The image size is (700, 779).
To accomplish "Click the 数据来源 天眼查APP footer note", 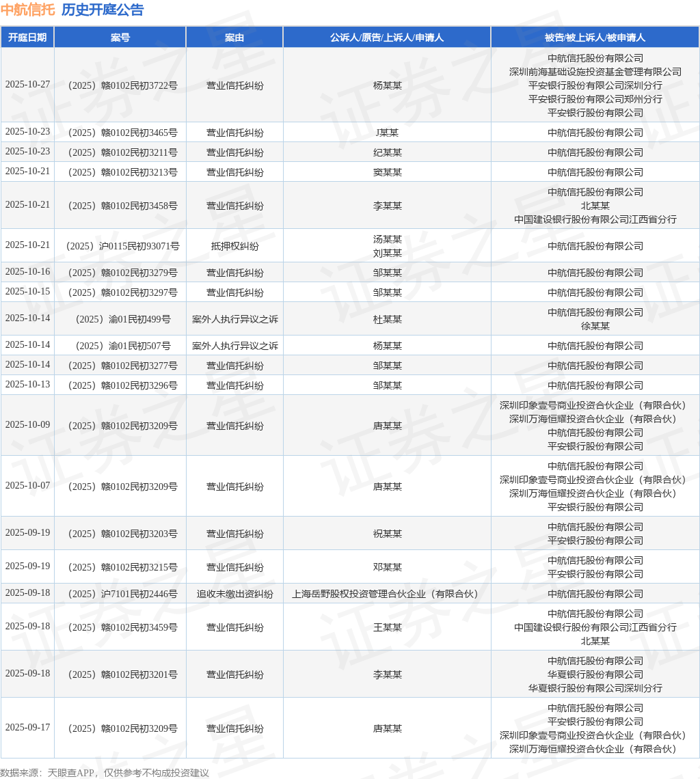I will (x=105, y=773).
